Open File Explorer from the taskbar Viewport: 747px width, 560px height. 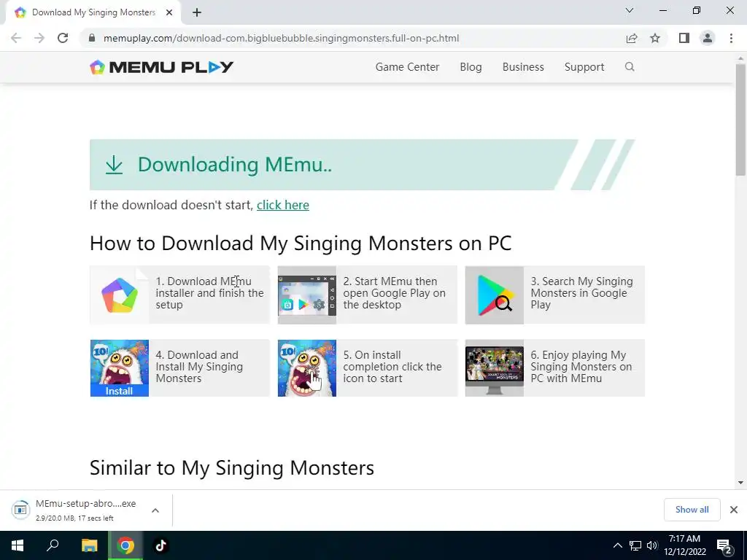click(89, 545)
